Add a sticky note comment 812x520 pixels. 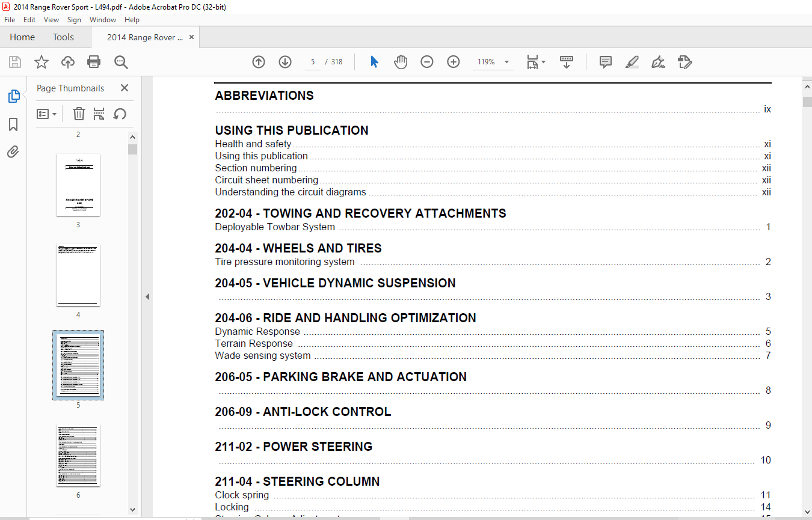(x=606, y=62)
